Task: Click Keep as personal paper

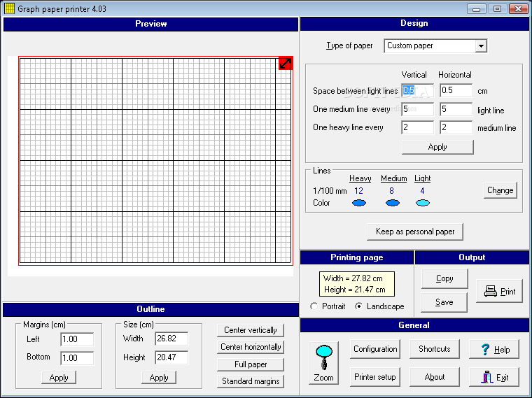Action: 415,232
